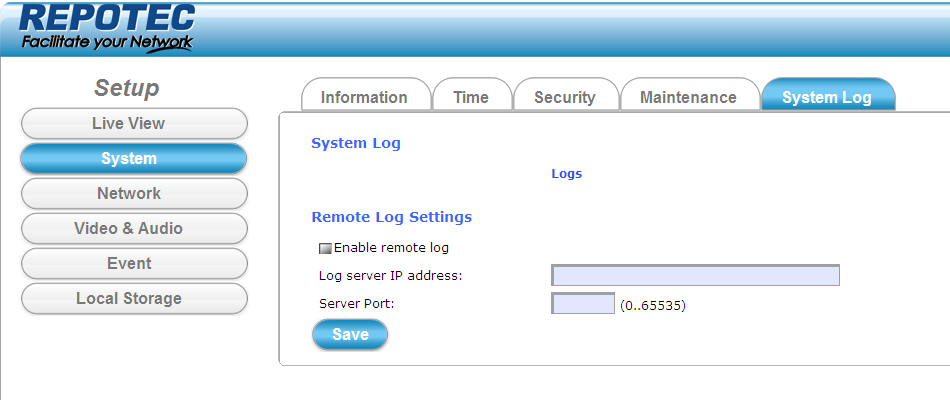This screenshot has height=400, width=950.
Task: Select the System Log tab
Action: 826,97
